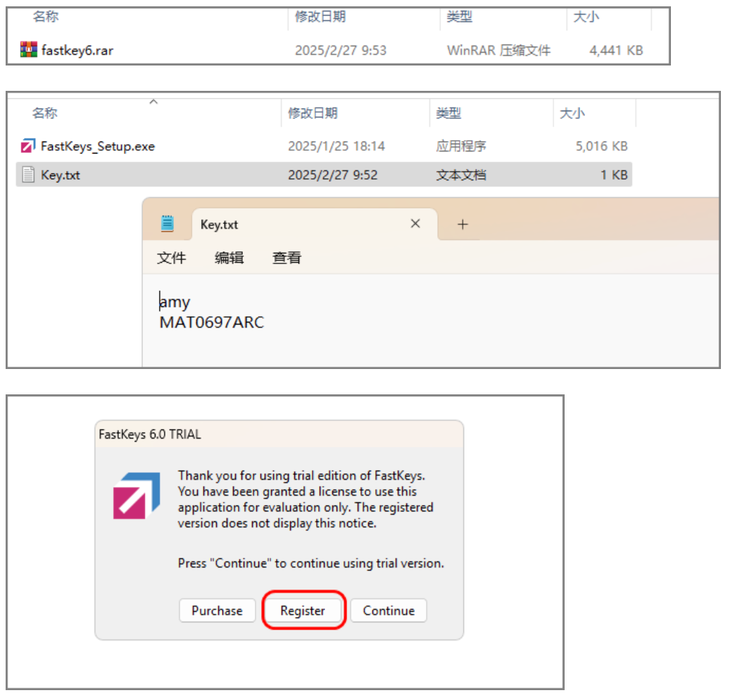Toggle the sort arrow above second list 名称 column
This screenshot has height=700, width=754.
point(153,101)
